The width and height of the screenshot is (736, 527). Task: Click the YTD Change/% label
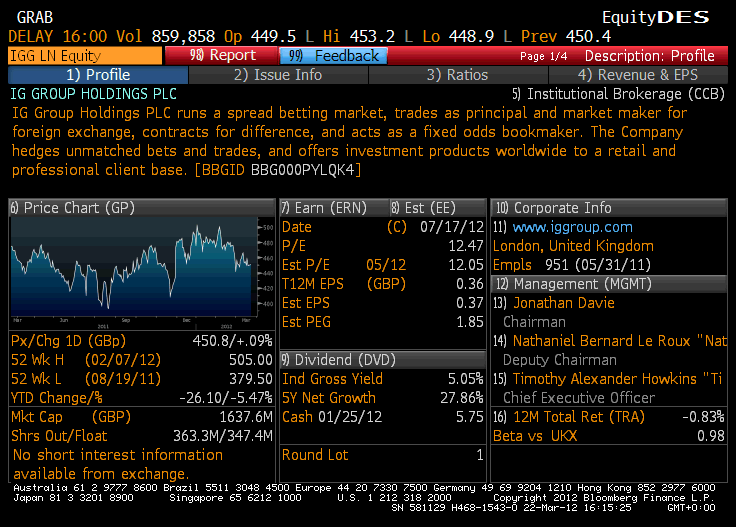pos(57,398)
